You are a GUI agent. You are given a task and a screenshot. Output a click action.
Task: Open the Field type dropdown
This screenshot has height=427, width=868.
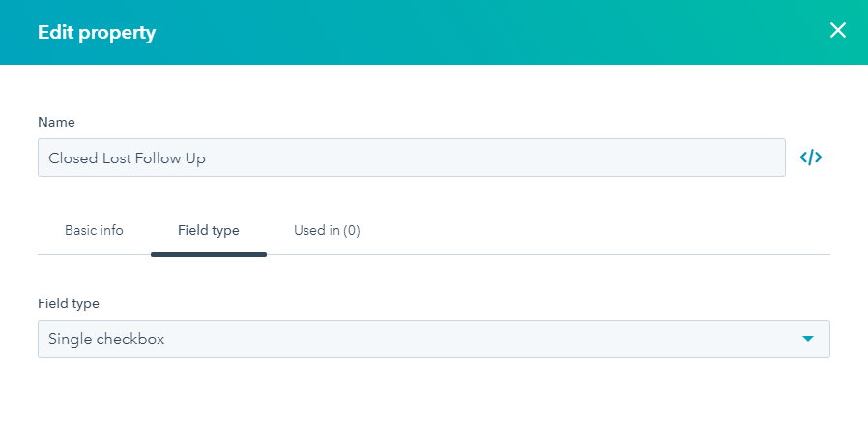tap(433, 339)
